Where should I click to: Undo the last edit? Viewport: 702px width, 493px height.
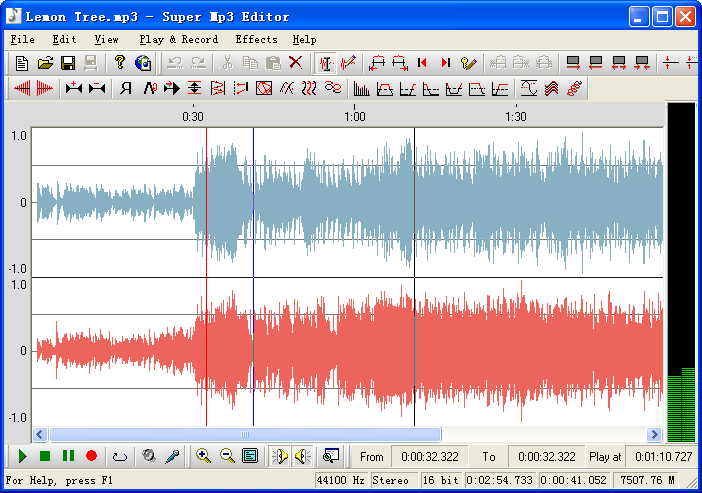coord(175,63)
